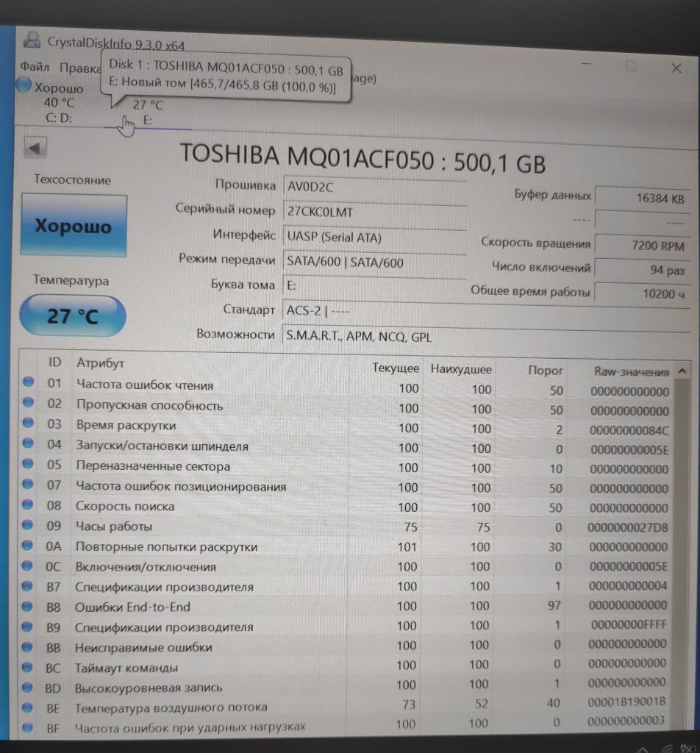Click the blue status dot for attribute 07
This screenshot has width=700, height=753.
click(28, 484)
